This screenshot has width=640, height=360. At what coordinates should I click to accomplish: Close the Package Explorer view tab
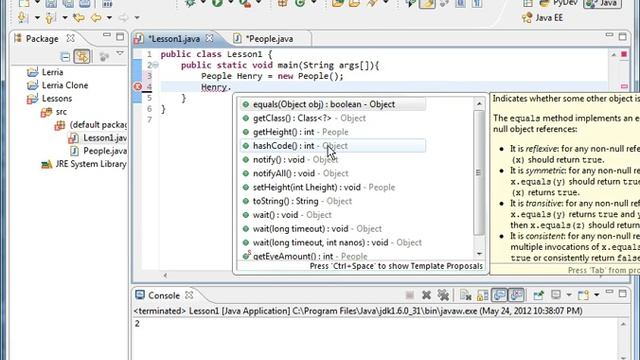pyautogui.click(x=71, y=38)
